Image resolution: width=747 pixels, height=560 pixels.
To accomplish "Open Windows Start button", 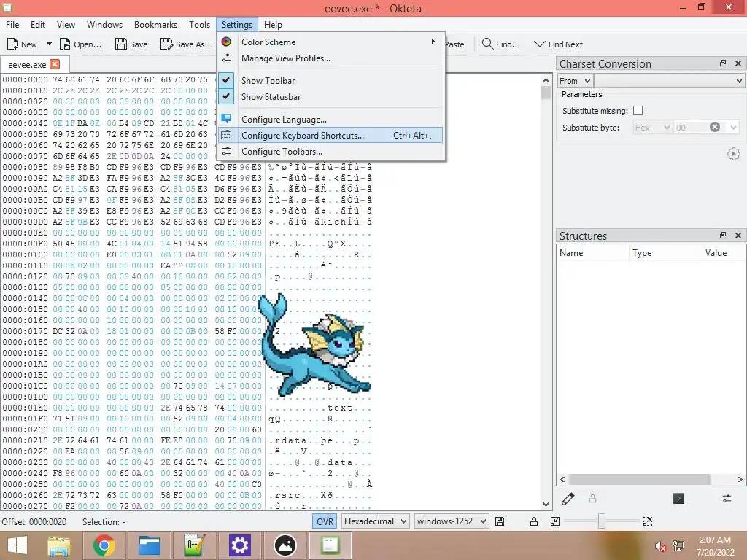I will click(x=18, y=545).
